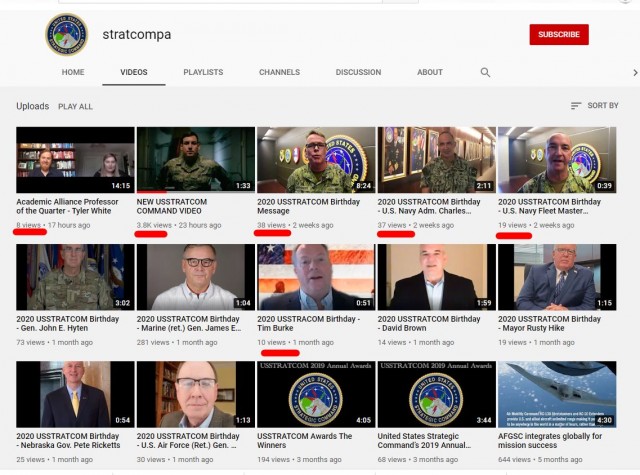The height and width of the screenshot is (475, 640).
Task: Open Navy Adm. Charles video thumbnail
Action: pyautogui.click(x=436, y=160)
